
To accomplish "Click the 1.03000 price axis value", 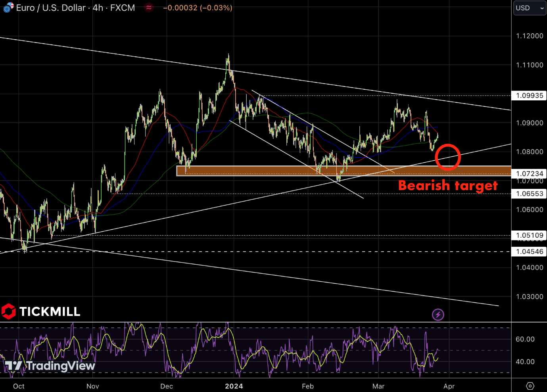I will [530, 296].
